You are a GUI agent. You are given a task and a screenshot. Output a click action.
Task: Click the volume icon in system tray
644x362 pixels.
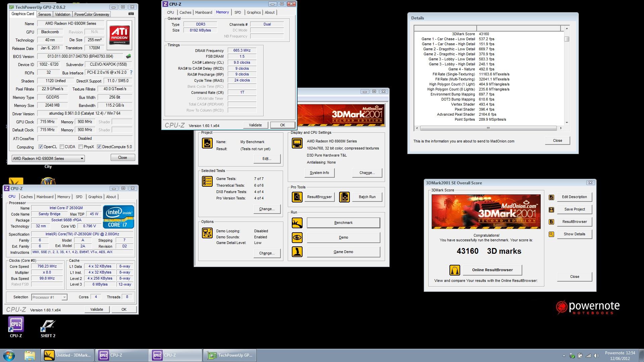596,356
